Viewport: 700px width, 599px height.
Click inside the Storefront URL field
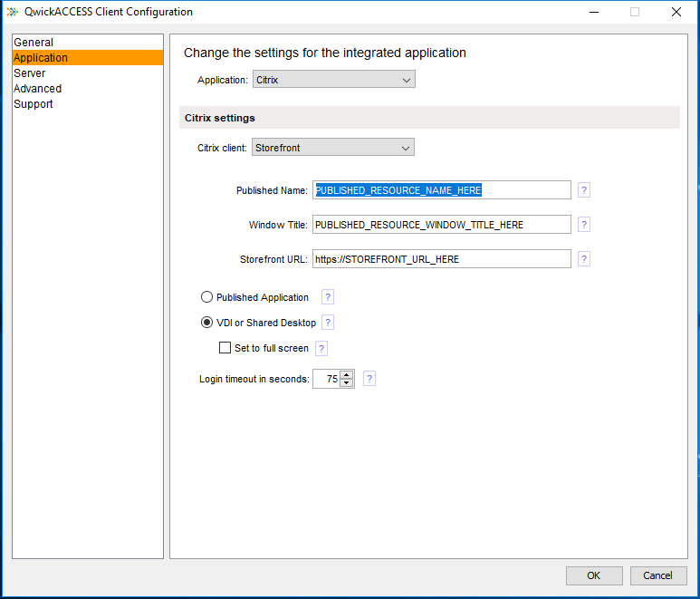[442, 259]
